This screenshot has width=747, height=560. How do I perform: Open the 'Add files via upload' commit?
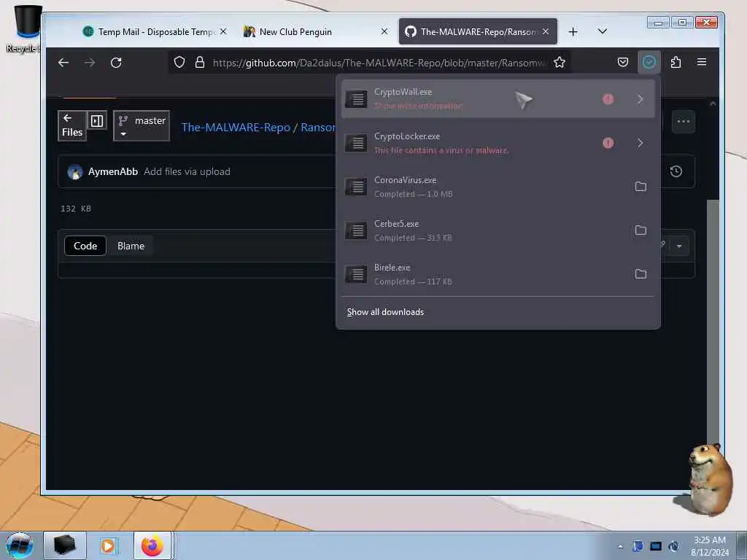coord(187,171)
